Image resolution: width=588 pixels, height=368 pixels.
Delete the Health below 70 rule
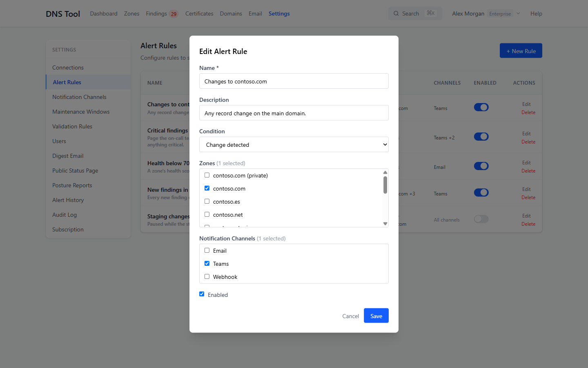[x=528, y=171]
